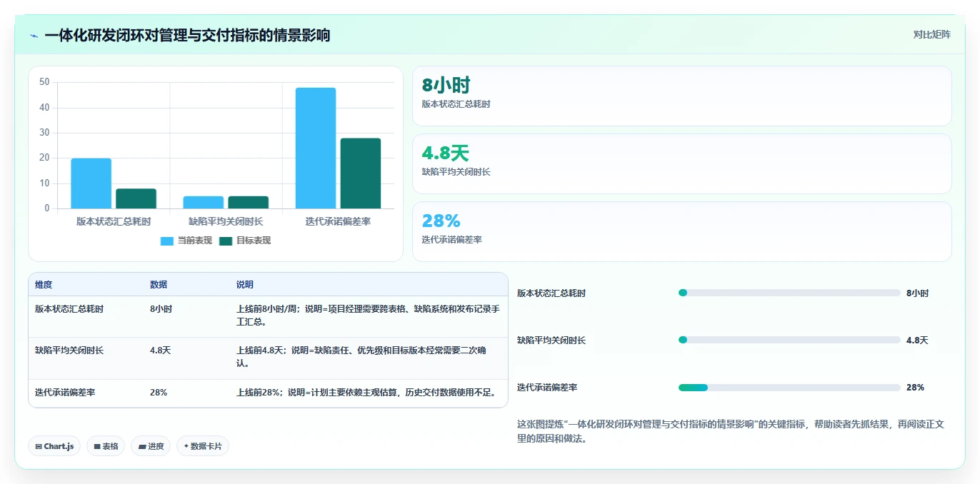Select the table cell 迭代承诺偏差率 in the 维度 column

point(65,393)
